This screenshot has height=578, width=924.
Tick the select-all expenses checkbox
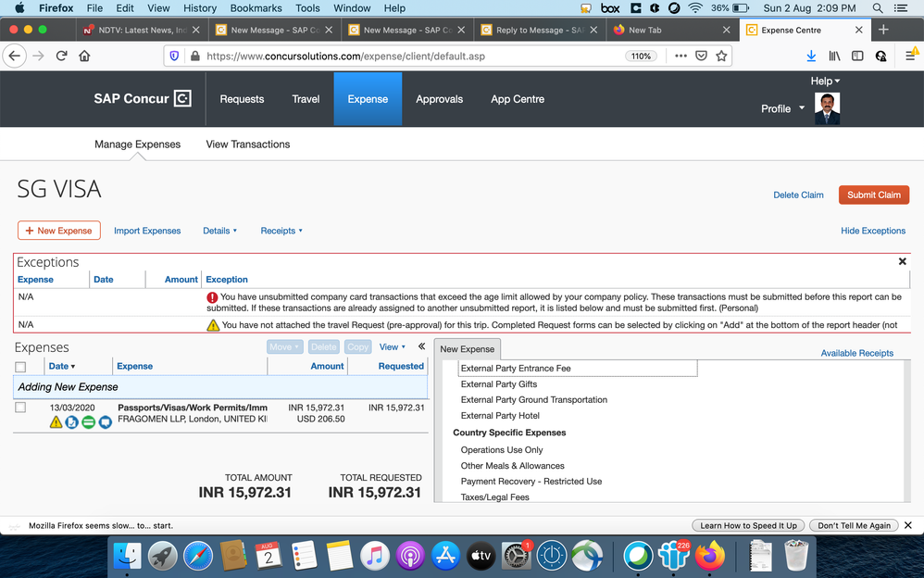pyautogui.click(x=20, y=367)
